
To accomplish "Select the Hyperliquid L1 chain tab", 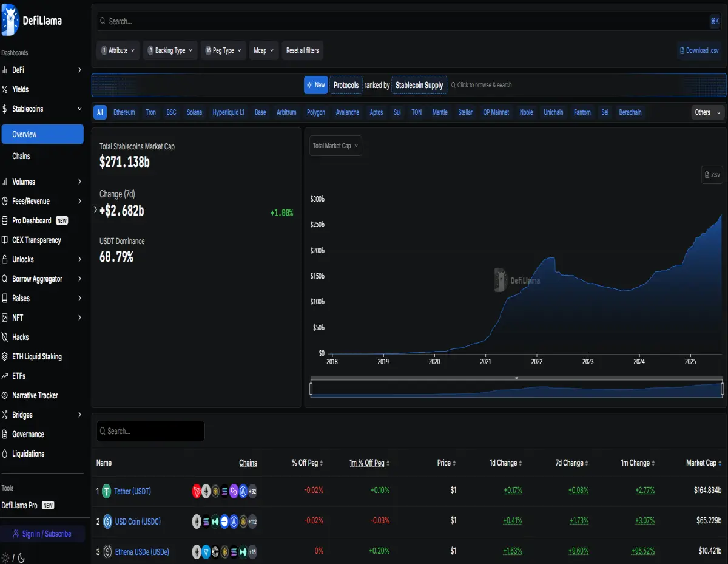I will tap(228, 112).
